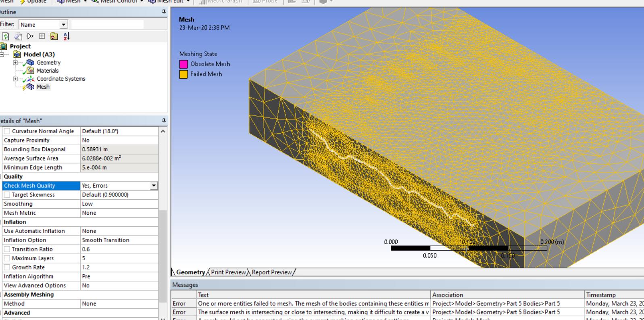Open the Mesh Edit dropdown menu
Image resolution: width=644 pixels, height=320 pixels.
click(x=169, y=2)
